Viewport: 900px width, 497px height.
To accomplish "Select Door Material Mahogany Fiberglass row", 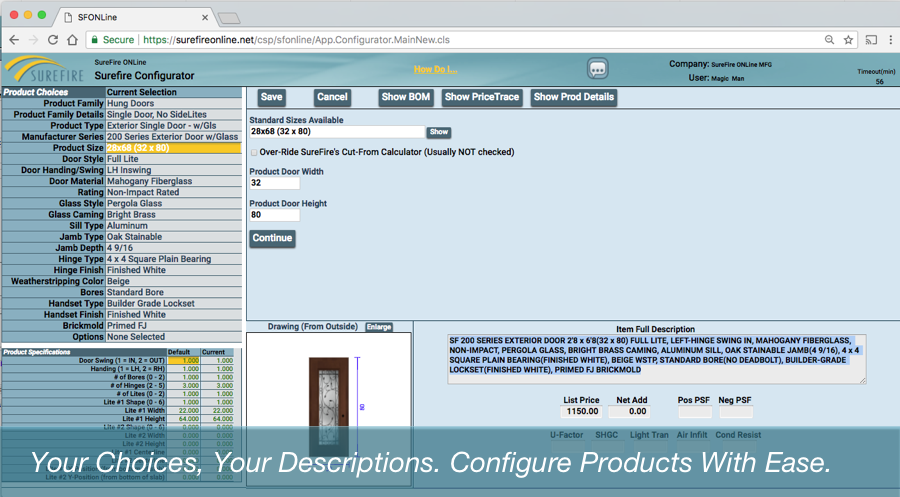I will coord(122,181).
